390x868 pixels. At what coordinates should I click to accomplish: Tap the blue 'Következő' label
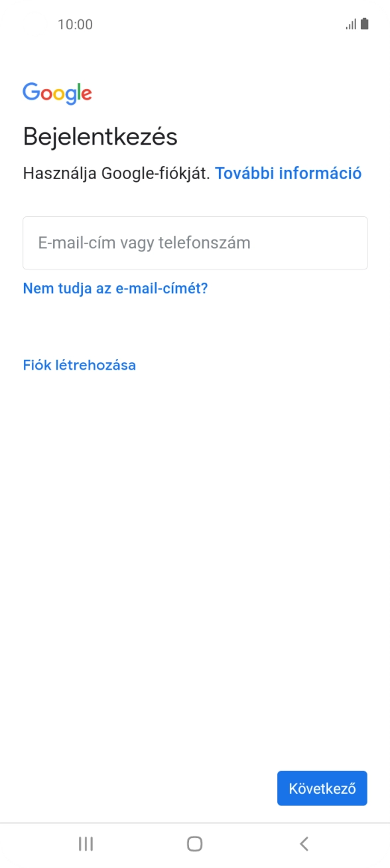pyautogui.click(x=322, y=788)
